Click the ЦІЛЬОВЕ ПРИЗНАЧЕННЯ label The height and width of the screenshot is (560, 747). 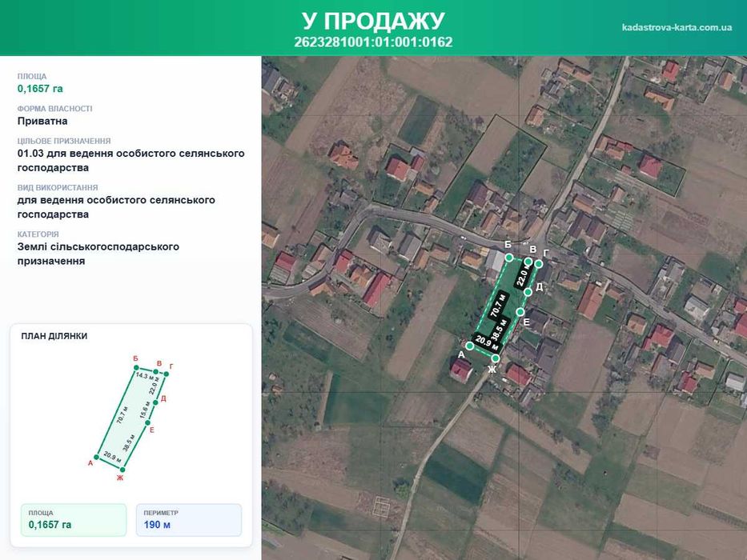tap(64, 141)
